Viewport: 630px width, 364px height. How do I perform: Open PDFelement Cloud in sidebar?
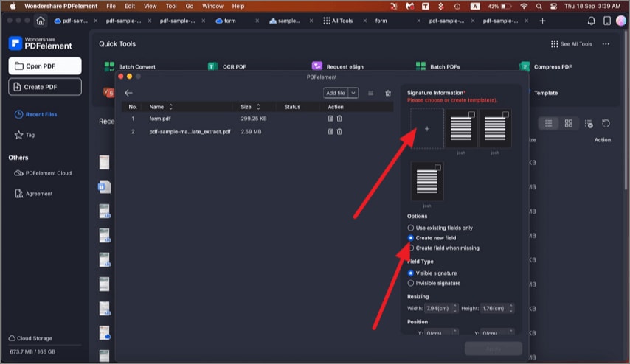pos(43,173)
